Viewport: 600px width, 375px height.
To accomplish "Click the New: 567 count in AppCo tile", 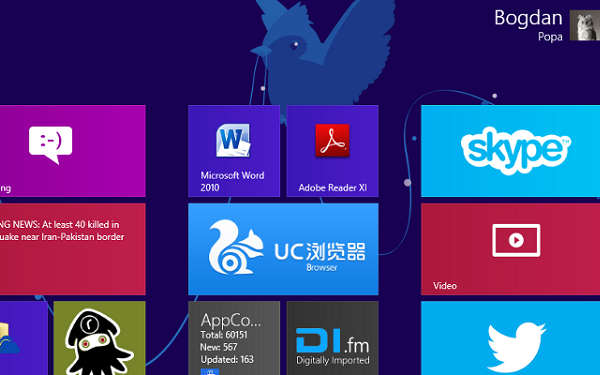I will [x=218, y=347].
